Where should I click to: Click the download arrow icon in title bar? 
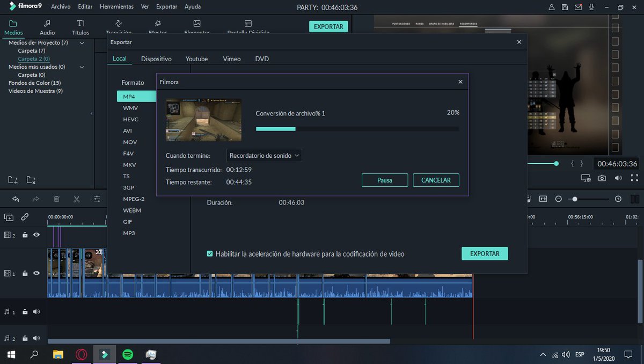(x=591, y=8)
